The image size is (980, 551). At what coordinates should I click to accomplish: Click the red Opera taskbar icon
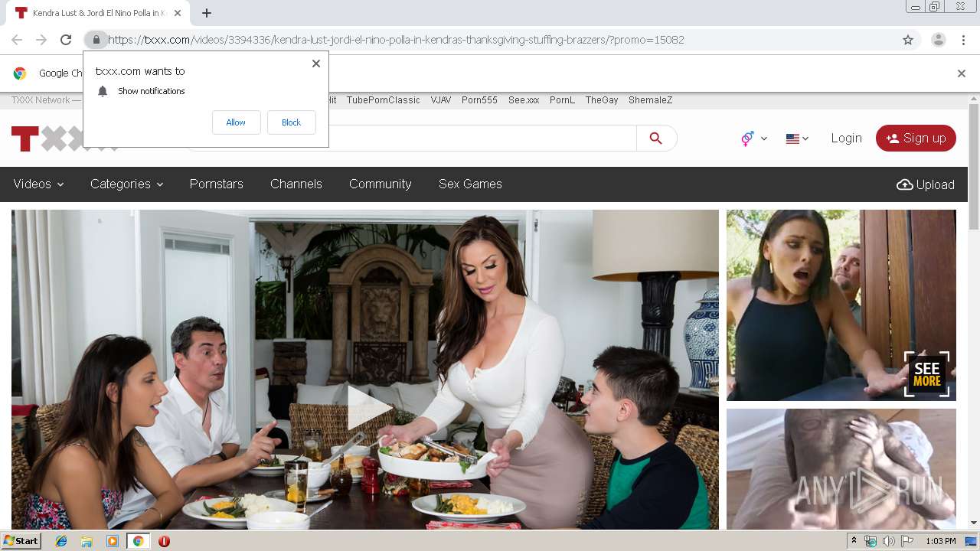[164, 541]
